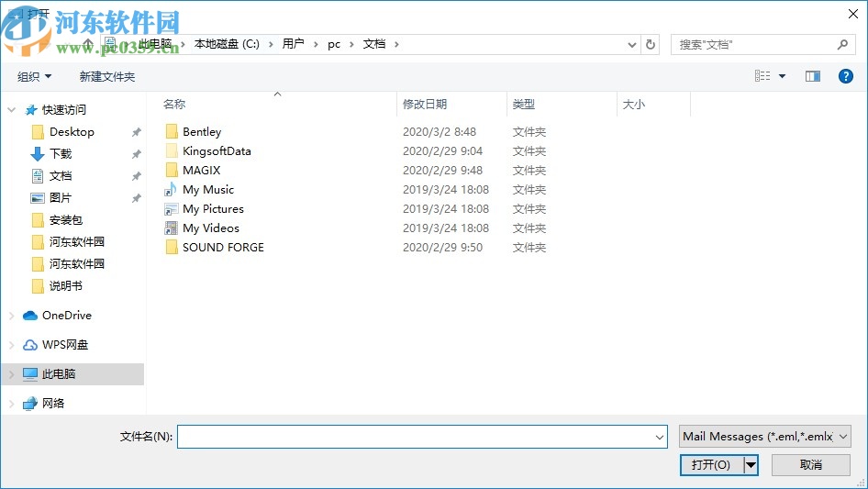
Task: Click 文档 in the breadcrumb path
Action: [374, 44]
